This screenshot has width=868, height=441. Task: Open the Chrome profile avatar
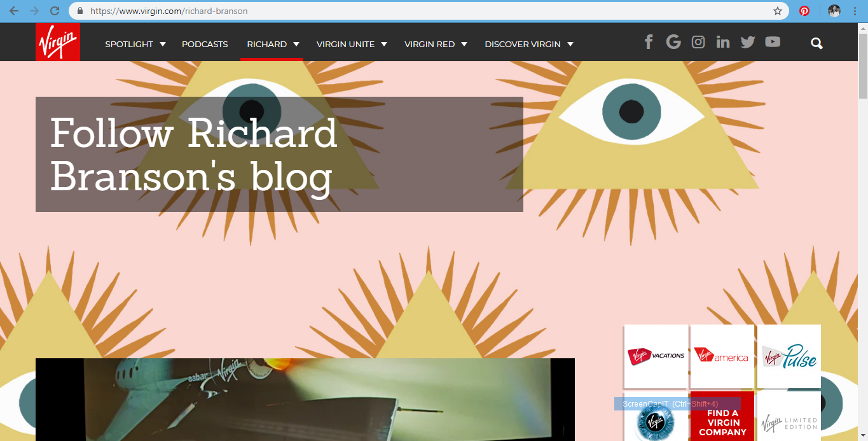coord(834,11)
